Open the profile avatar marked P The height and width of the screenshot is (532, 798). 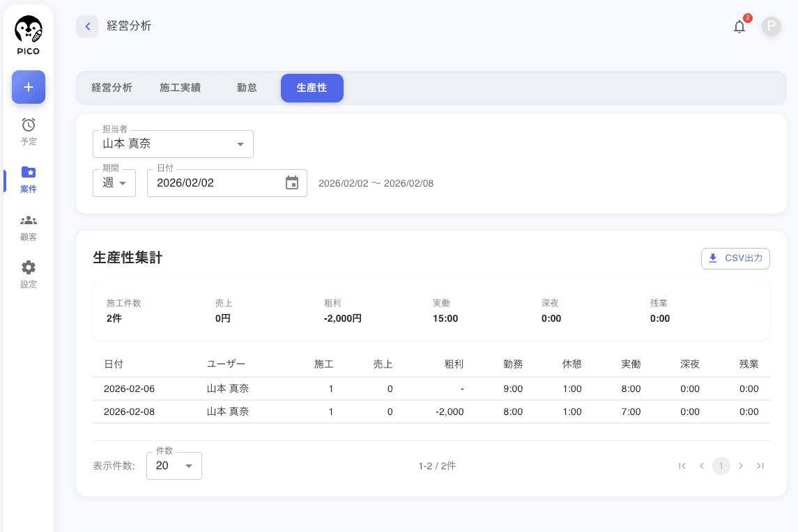(x=771, y=26)
